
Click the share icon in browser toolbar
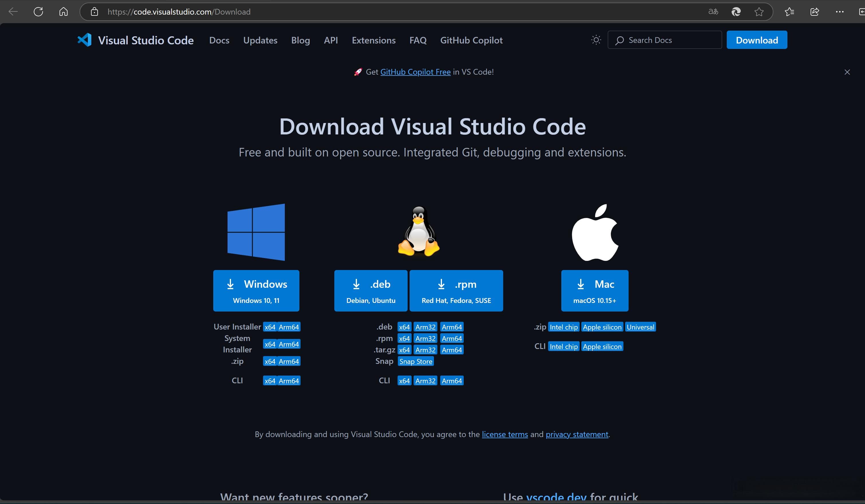coord(815,12)
